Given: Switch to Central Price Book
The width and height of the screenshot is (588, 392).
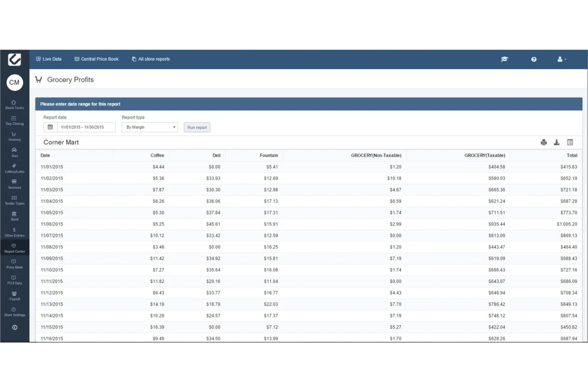Looking at the screenshot, I should click(x=96, y=59).
